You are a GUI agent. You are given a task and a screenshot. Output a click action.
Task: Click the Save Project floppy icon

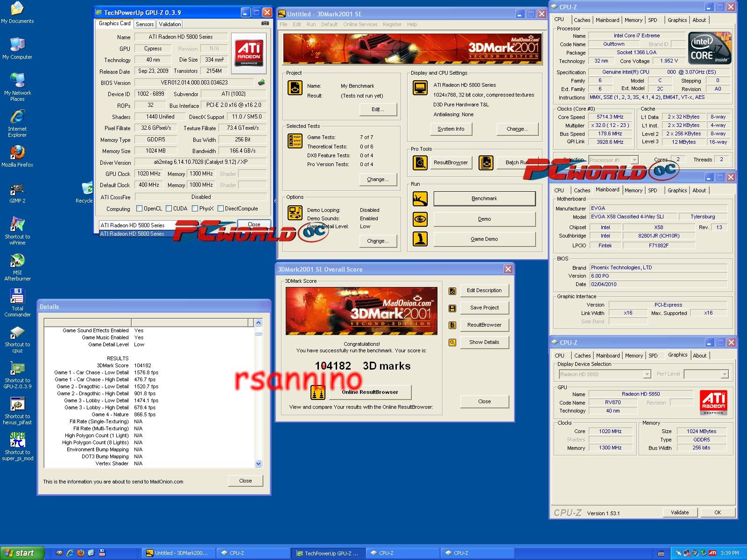coord(452,308)
